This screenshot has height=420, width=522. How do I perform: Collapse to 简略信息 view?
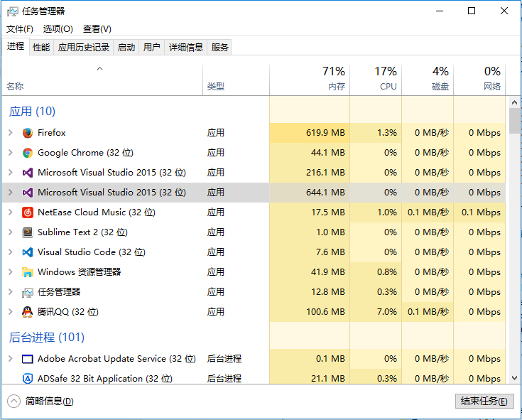[40, 401]
